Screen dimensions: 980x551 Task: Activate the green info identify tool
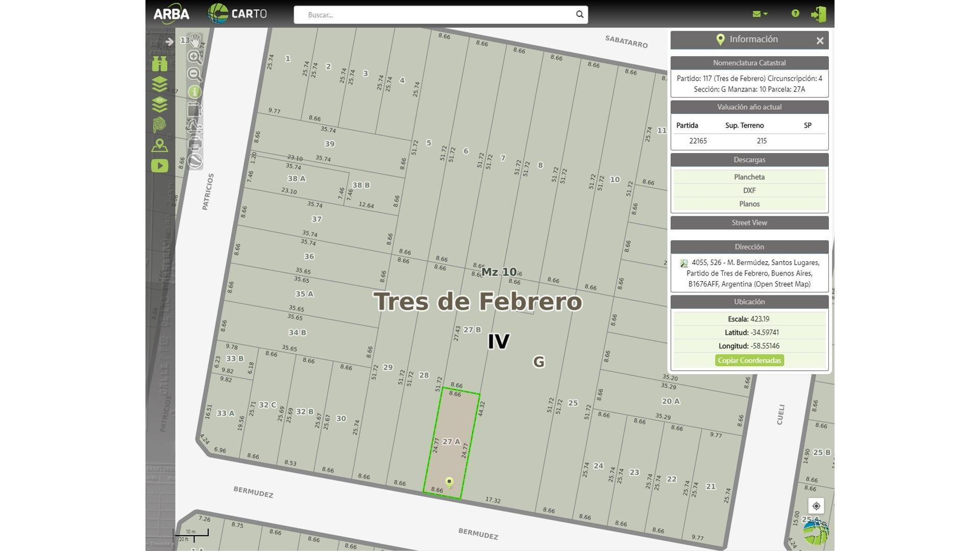coord(194,92)
